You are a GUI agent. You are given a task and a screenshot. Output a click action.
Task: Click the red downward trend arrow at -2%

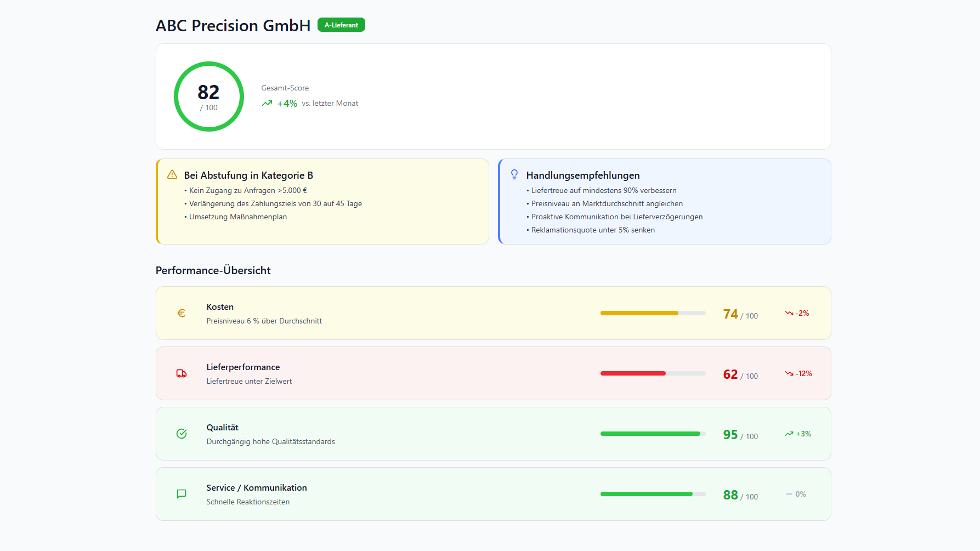[789, 313]
